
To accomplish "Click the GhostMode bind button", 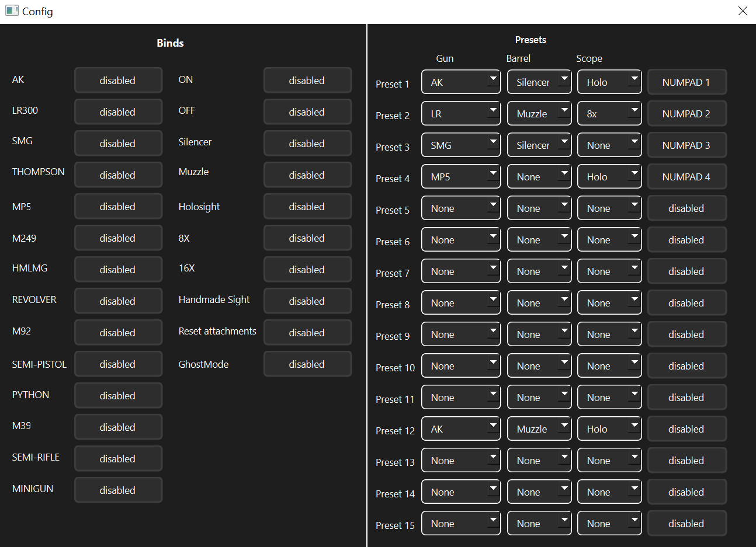I will click(x=307, y=364).
